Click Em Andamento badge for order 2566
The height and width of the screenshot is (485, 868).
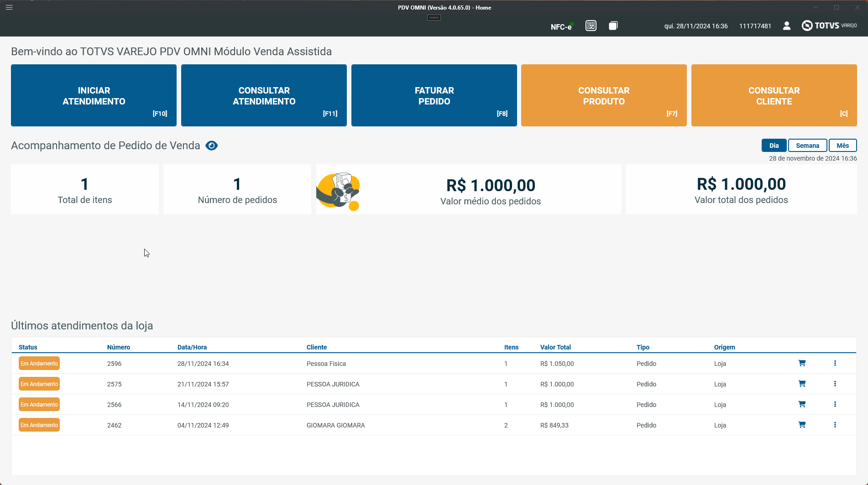39,405
